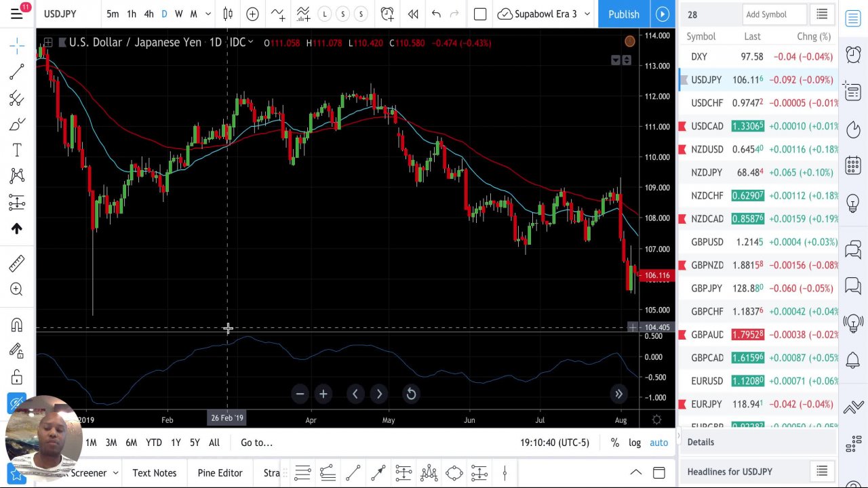868x488 pixels.
Task: Select the crosshair cursor tool
Action: 17,45
